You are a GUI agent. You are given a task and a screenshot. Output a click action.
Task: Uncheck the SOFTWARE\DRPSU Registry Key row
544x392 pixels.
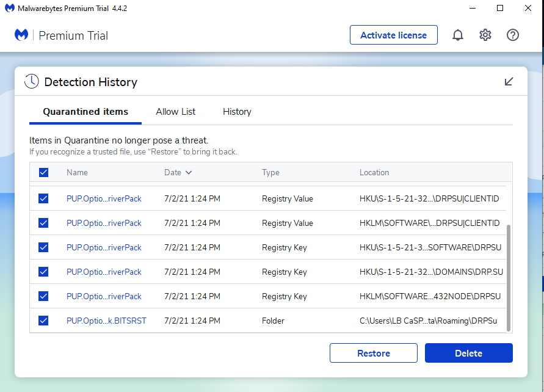coord(43,247)
